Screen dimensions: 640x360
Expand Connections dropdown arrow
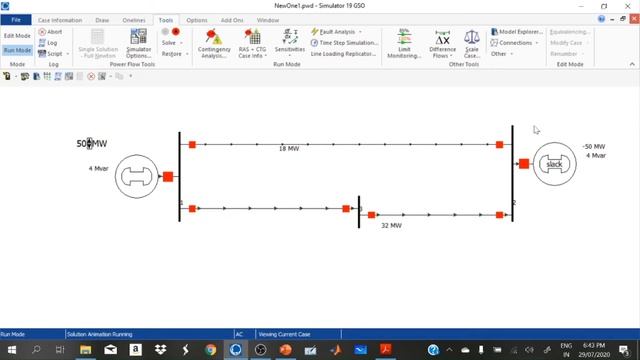pyautogui.click(x=537, y=43)
